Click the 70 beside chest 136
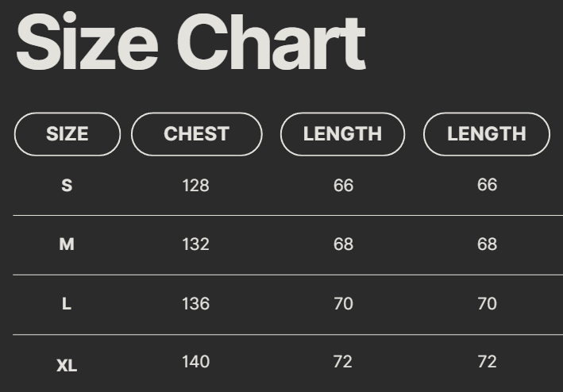The width and height of the screenshot is (563, 392). pos(343,304)
